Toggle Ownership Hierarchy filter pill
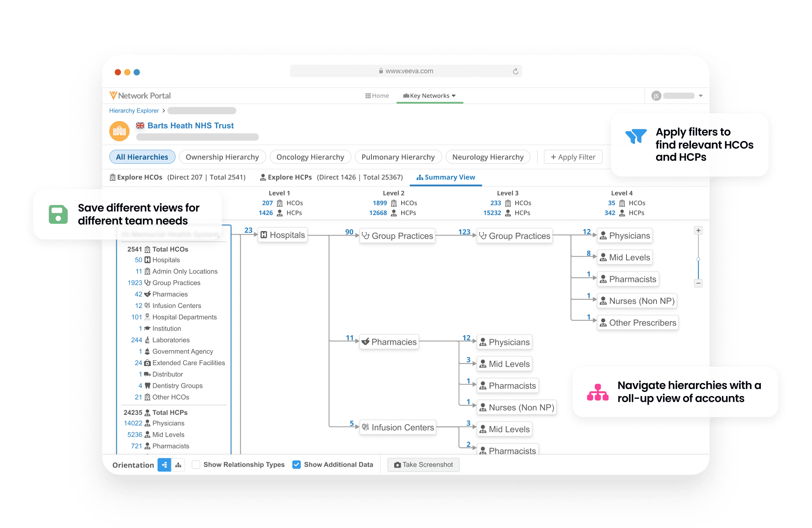The height and width of the screenshot is (528, 812). point(222,157)
